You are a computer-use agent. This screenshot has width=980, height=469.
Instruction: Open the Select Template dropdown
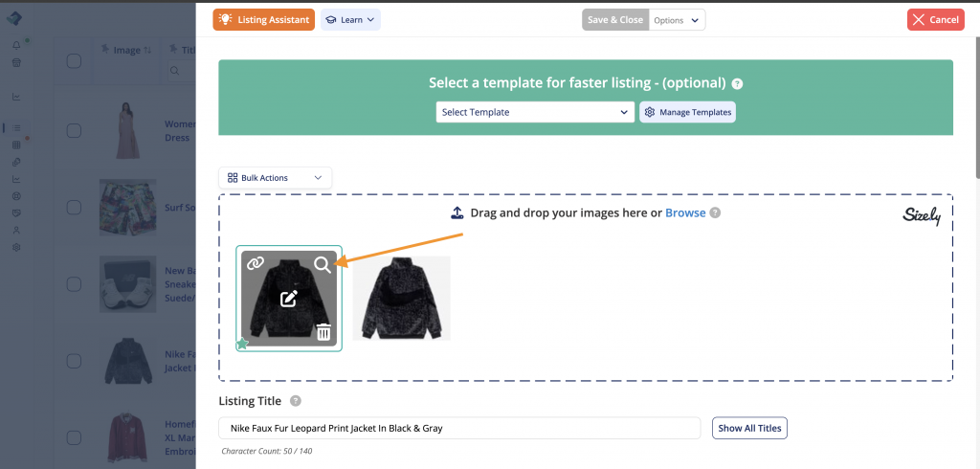pyautogui.click(x=535, y=112)
